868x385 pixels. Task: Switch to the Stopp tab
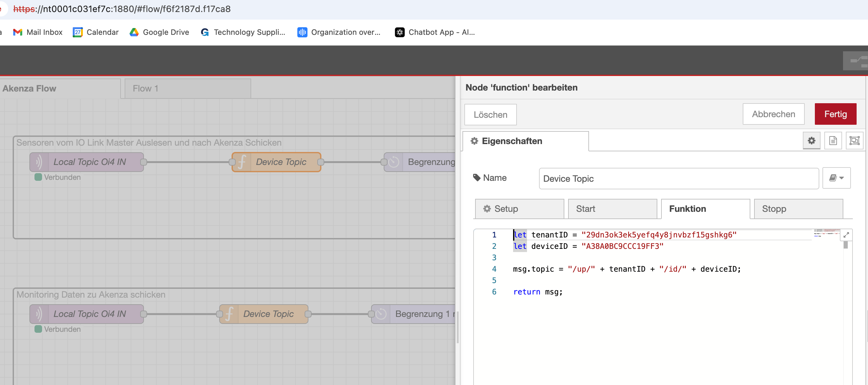pyautogui.click(x=798, y=209)
